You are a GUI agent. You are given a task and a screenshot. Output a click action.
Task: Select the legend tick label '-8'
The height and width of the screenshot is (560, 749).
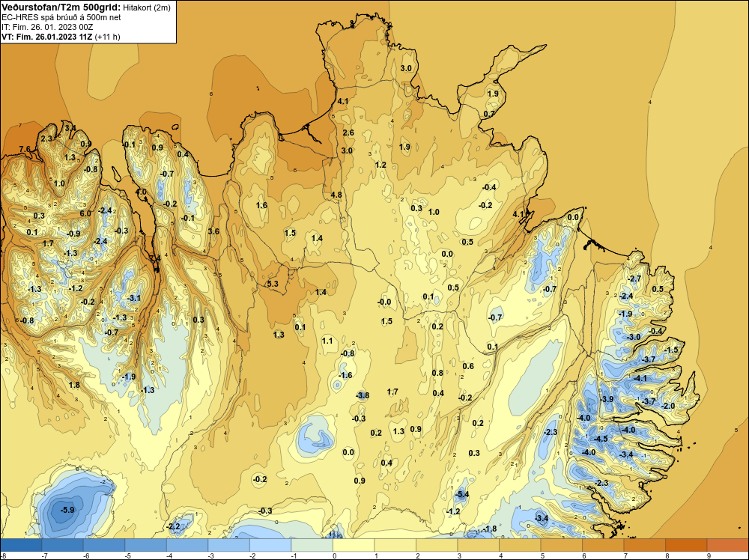coord(4,556)
